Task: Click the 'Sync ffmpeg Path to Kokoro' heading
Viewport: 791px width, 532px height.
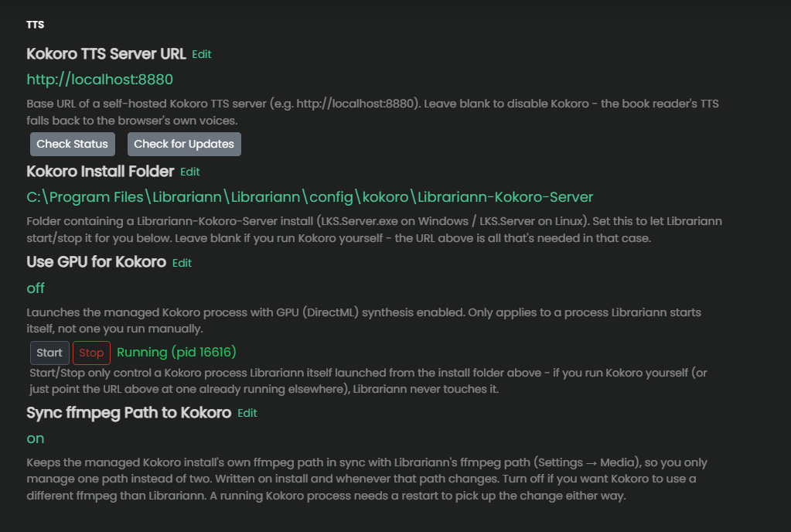Action: pyautogui.click(x=128, y=413)
